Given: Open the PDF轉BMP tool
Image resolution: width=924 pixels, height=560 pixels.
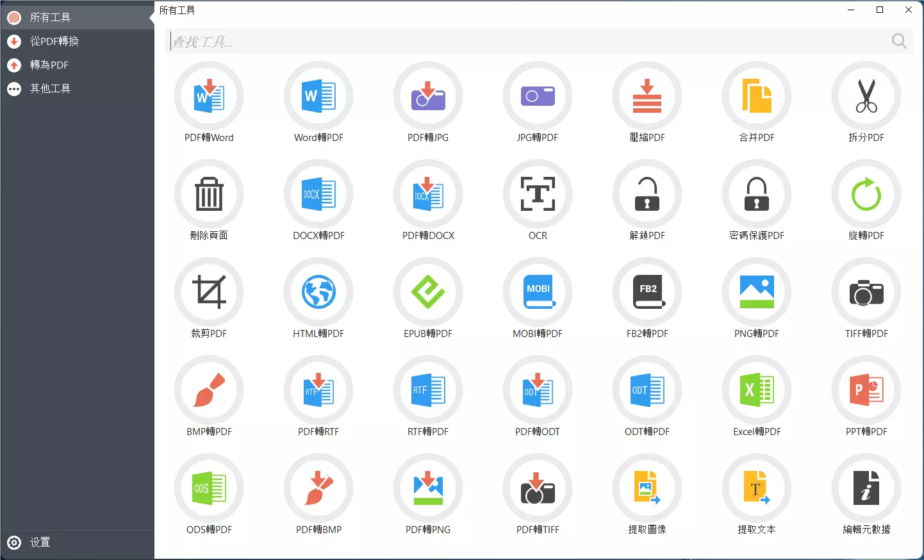Looking at the screenshot, I should (318, 488).
